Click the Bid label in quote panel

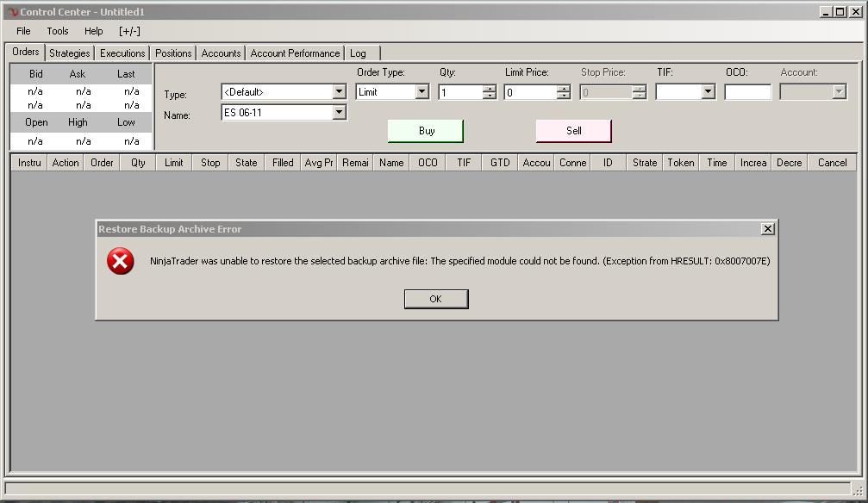pos(36,73)
